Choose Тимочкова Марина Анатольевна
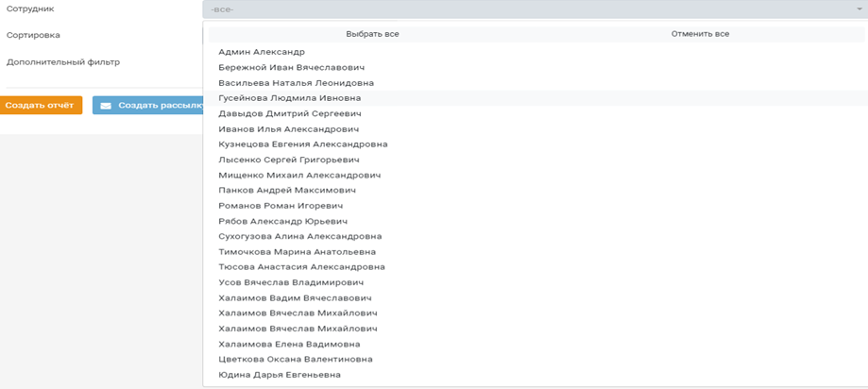This screenshot has width=868, height=389. 535,252
